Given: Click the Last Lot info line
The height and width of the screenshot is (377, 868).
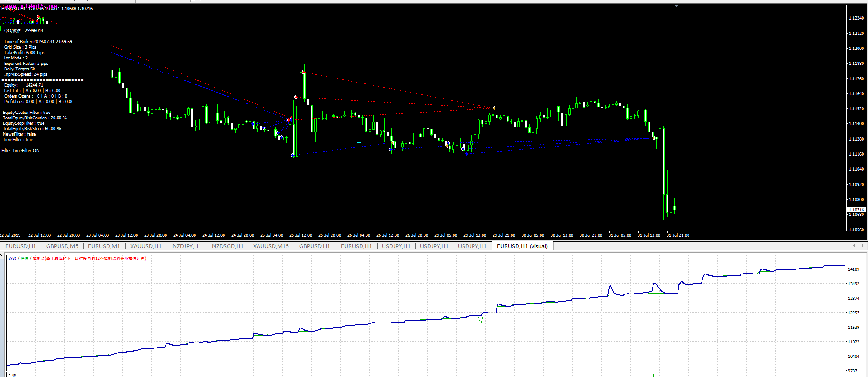Looking at the screenshot, I should (32, 91).
